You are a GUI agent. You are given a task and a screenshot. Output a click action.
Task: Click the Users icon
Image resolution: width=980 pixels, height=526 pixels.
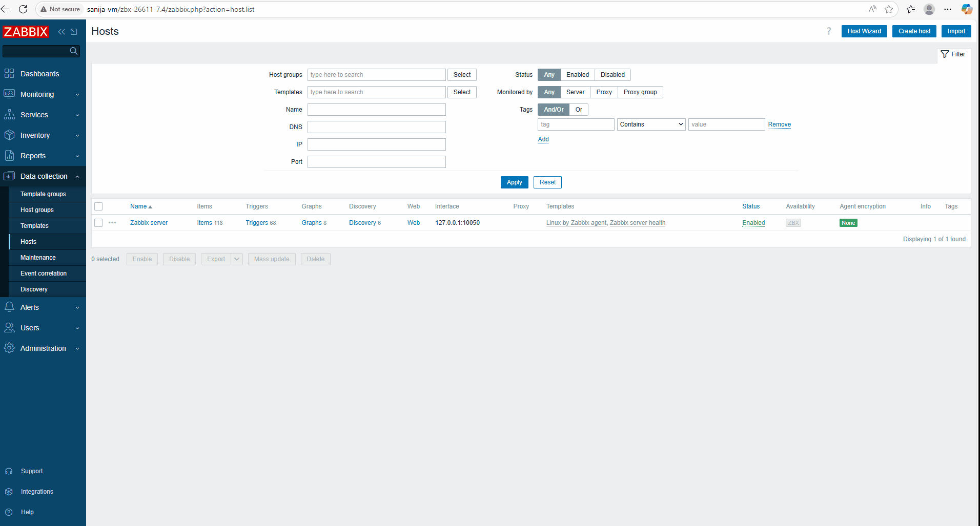[x=9, y=328]
